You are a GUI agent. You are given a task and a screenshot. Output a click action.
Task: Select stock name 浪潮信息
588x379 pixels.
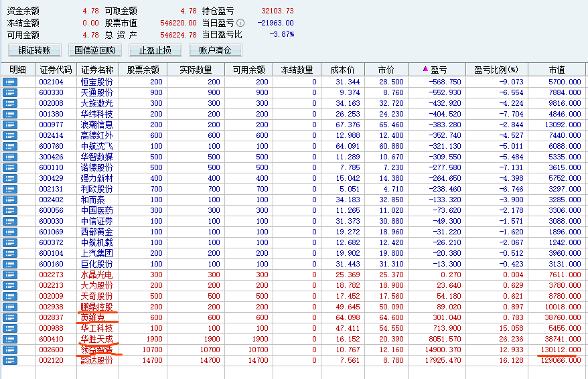pos(96,125)
